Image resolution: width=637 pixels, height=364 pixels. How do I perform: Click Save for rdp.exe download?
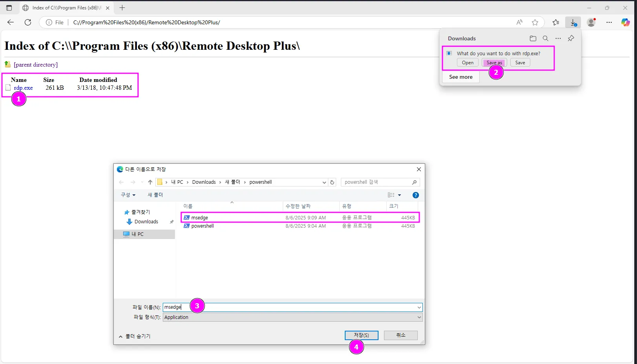(x=520, y=63)
